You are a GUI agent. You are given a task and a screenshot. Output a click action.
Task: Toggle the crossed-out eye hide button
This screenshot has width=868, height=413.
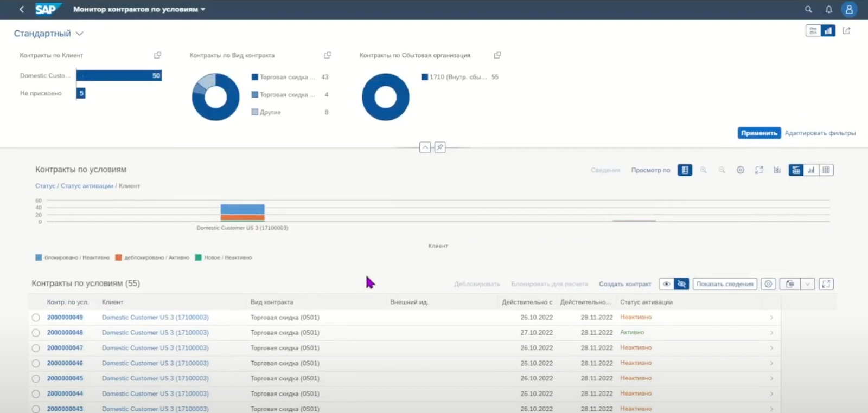[x=681, y=284]
